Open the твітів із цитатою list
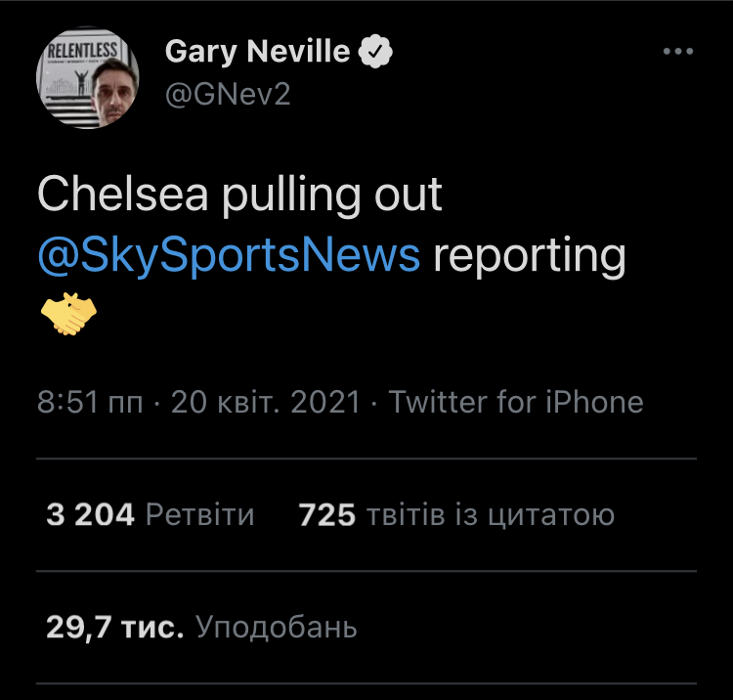Image resolution: width=733 pixels, height=700 pixels. pos(490,515)
